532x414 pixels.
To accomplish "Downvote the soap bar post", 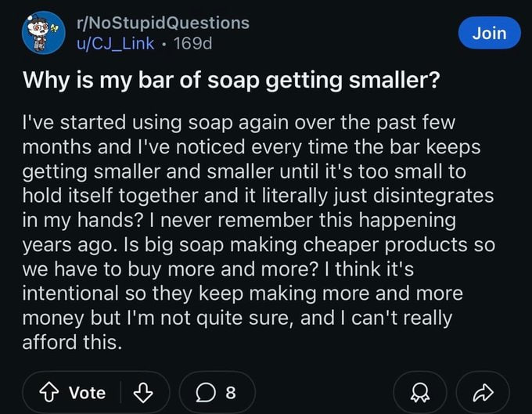I will pos(141,392).
